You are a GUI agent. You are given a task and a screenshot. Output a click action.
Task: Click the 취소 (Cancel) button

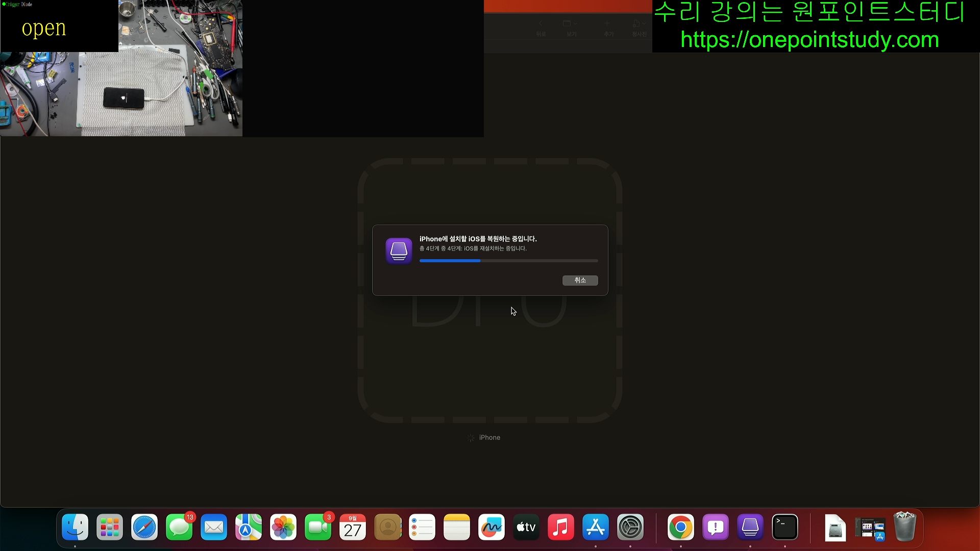point(580,280)
